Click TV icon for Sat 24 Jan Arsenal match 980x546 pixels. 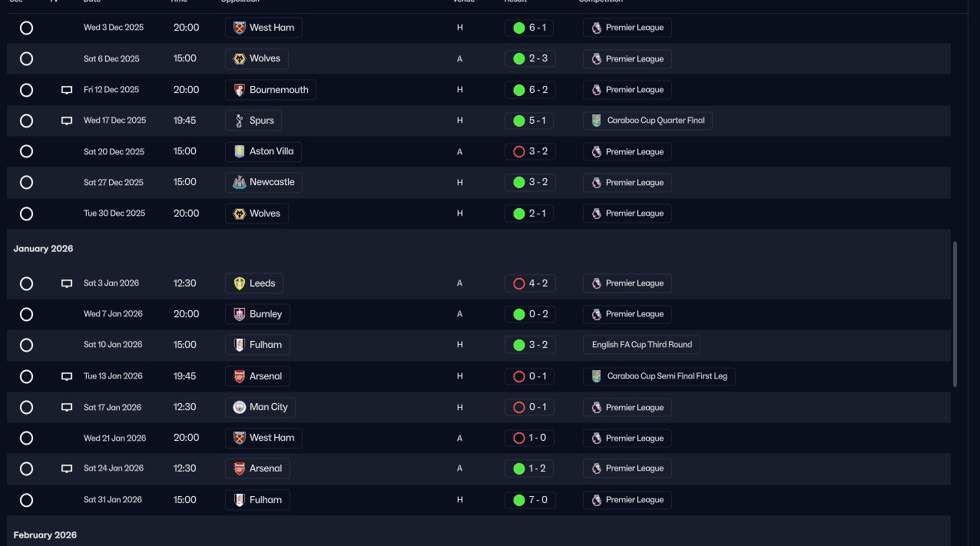tap(67, 468)
